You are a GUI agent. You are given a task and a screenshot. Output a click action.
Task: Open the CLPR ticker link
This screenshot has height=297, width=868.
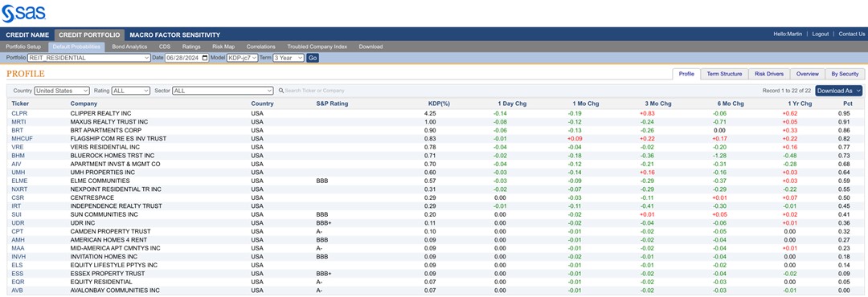[x=18, y=113]
